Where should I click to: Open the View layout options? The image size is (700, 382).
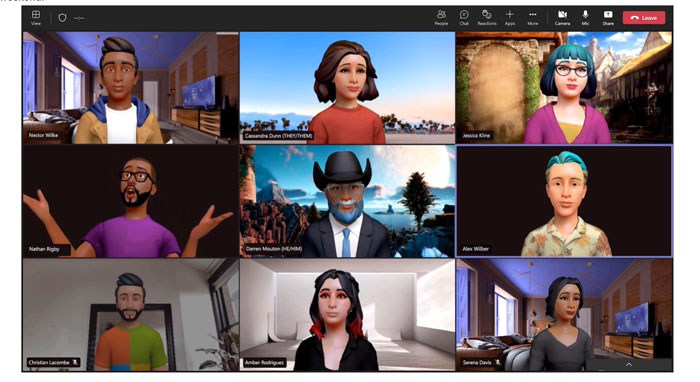tap(36, 18)
